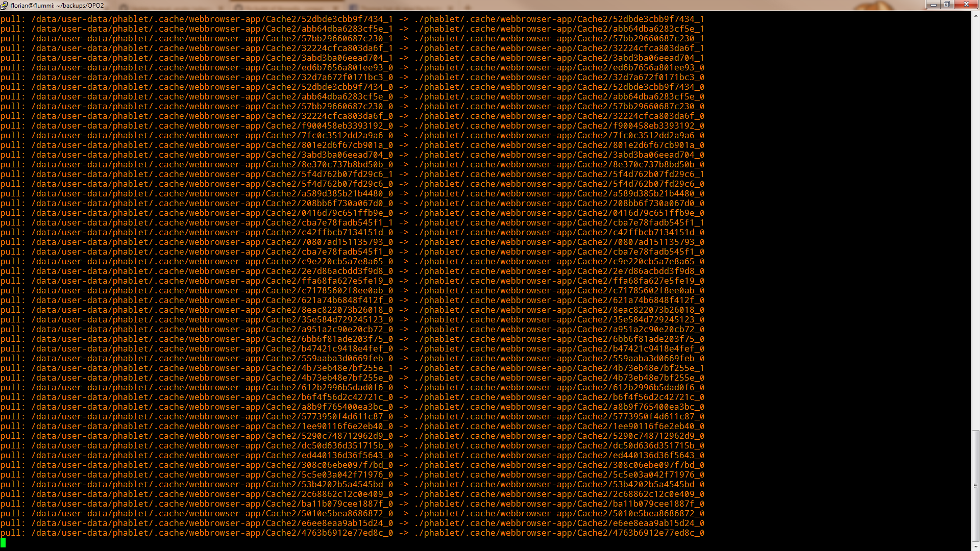Restore down the terminal window
This screenshot has width=980, height=551.
click(946, 5)
